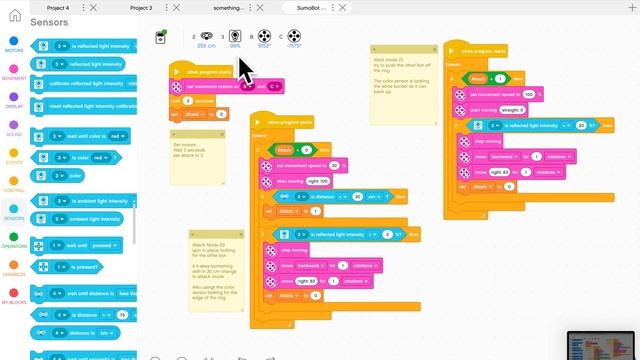This screenshot has height=360, width=640.
Task: Open Attack variable dropdown under 'wait 3 seconds'
Action: tap(194, 114)
